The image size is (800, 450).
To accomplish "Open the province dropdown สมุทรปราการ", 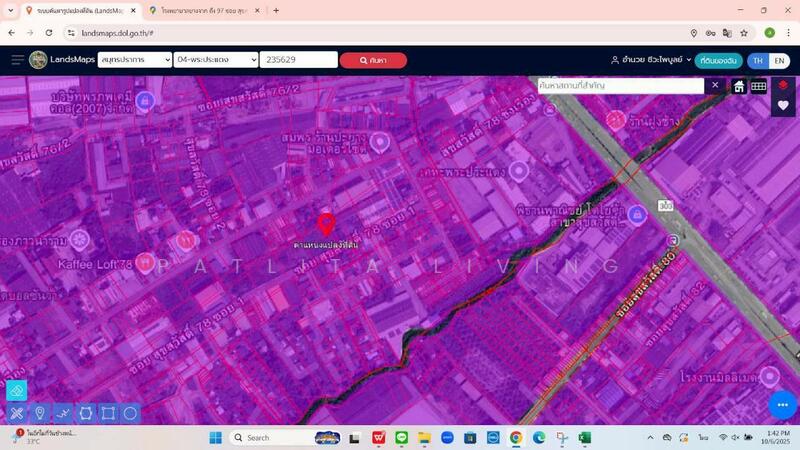I will (135, 60).
